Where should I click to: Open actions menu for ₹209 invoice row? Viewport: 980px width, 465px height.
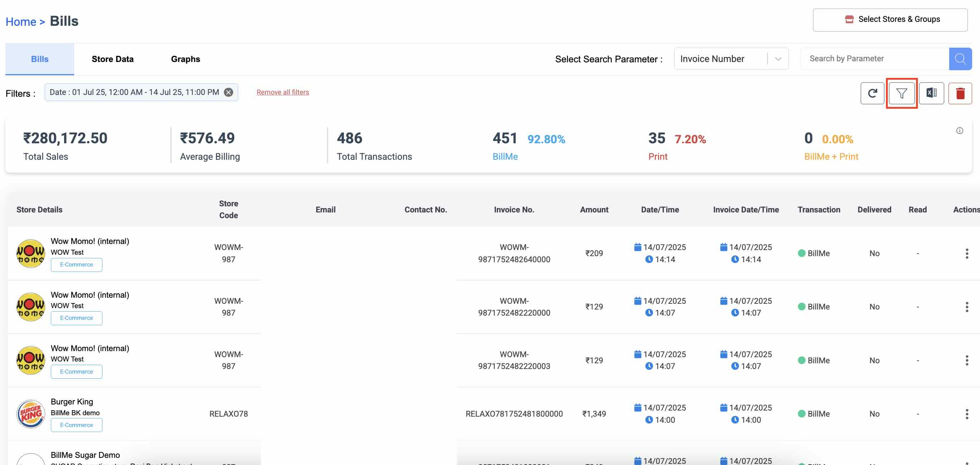tap(967, 253)
